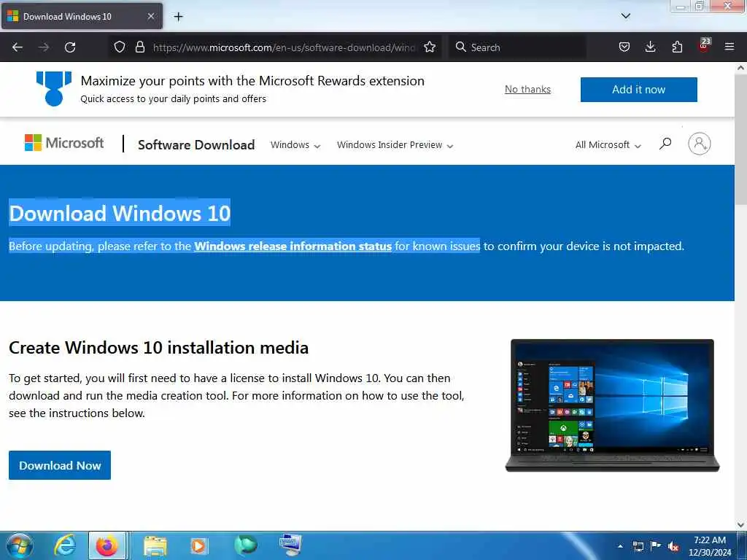Open a new browser tab
747x560 pixels.
pyautogui.click(x=178, y=17)
